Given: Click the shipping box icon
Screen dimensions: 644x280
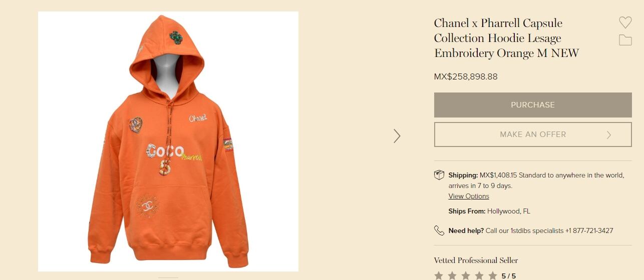Looking at the screenshot, I should (439, 175).
